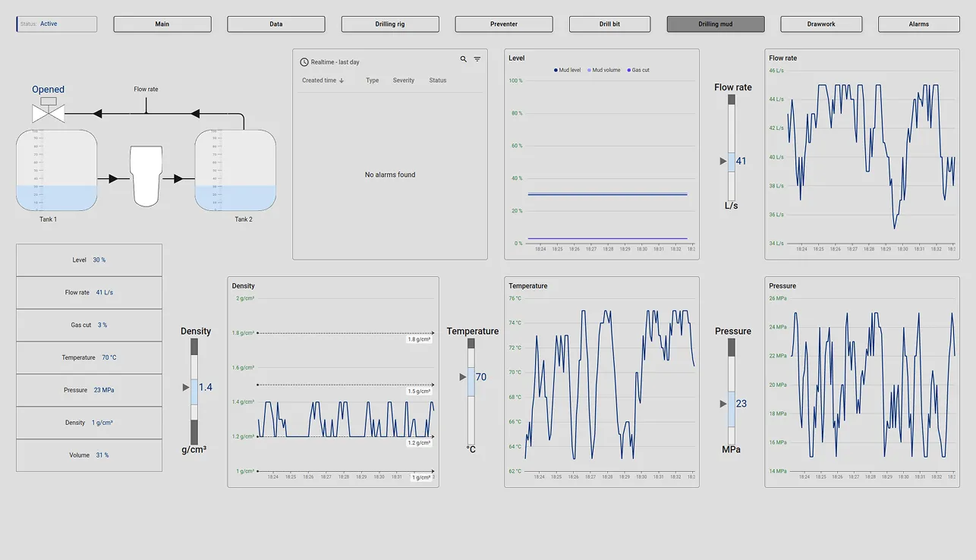Viewport: 976px width, 560px height.
Task: Switch to the Drilling rig tab
Action: coord(390,24)
